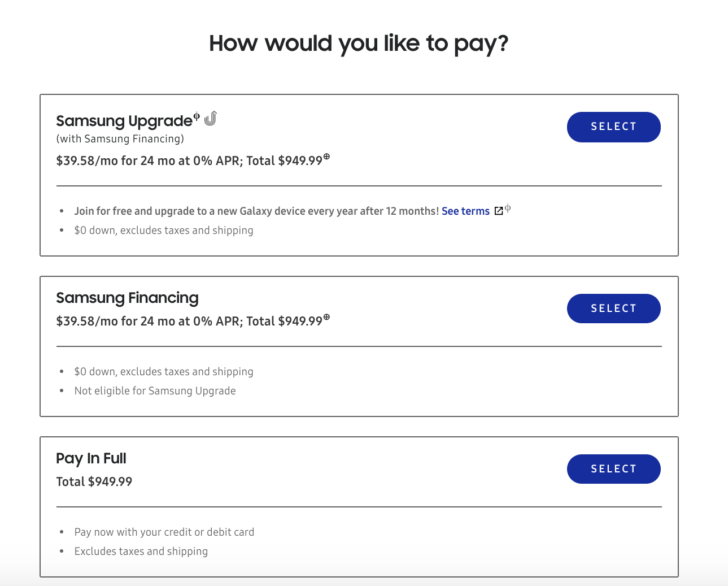Click "Not eligible for Samsung Upgrade" note
Screen dimensions: 728x586
[155, 391]
